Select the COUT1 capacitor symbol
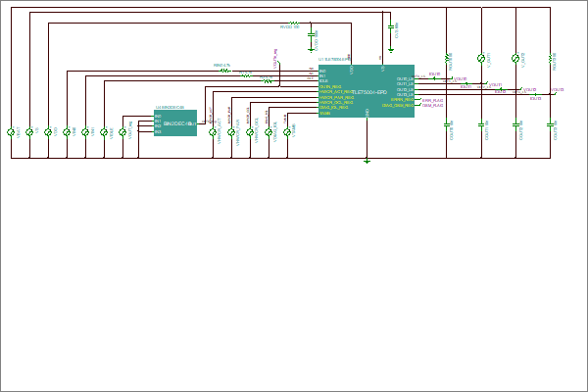The image size is (588, 392). click(x=481, y=124)
